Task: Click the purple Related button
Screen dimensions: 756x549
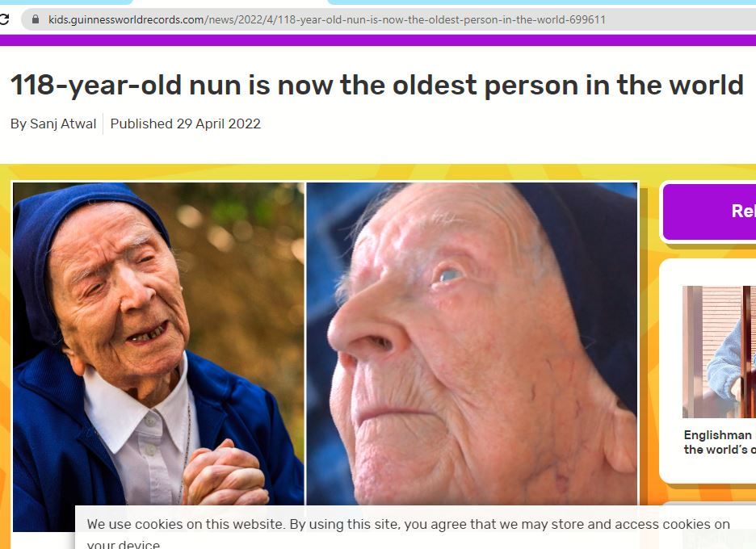Action: pos(710,211)
